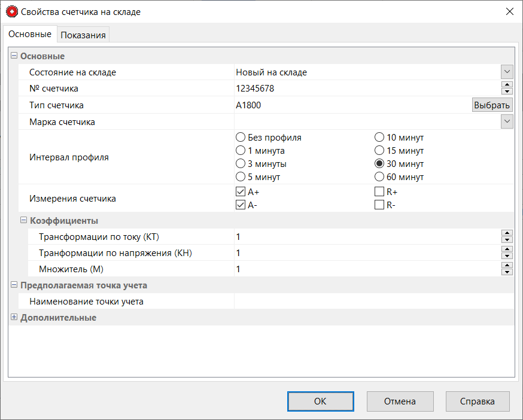Open Марка счетчика dropdown list
This screenshot has width=523, height=420.
point(507,121)
